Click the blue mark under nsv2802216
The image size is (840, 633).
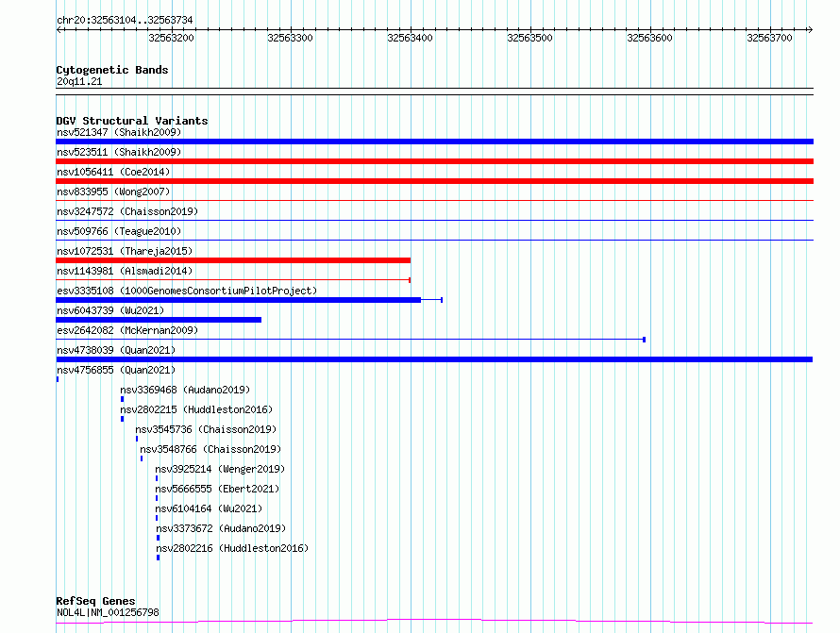tap(158, 558)
